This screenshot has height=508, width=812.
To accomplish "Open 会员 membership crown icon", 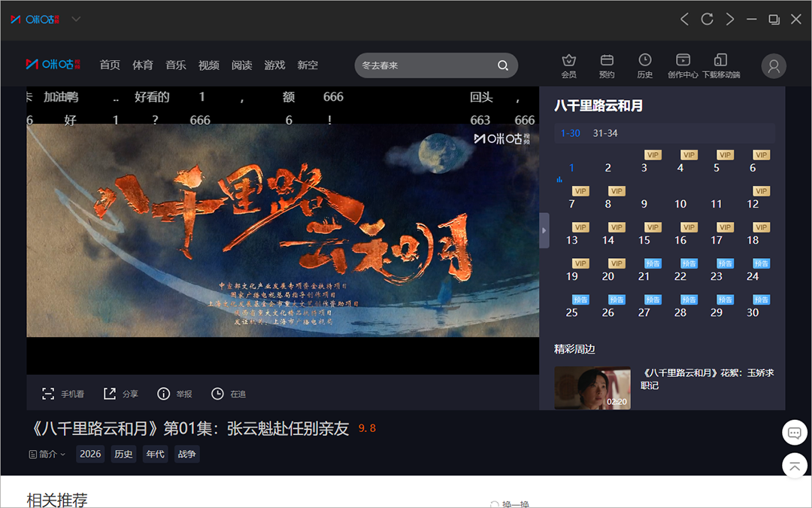I will point(569,65).
